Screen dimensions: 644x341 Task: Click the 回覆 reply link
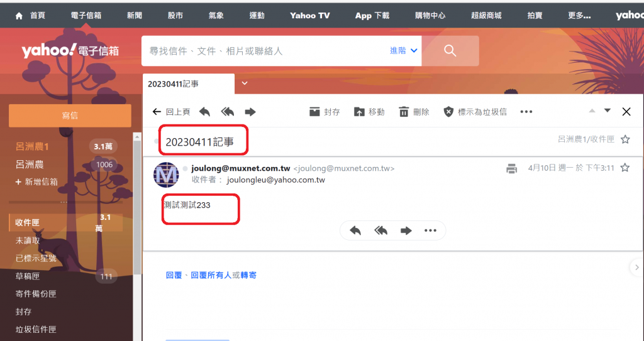(174, 275)
